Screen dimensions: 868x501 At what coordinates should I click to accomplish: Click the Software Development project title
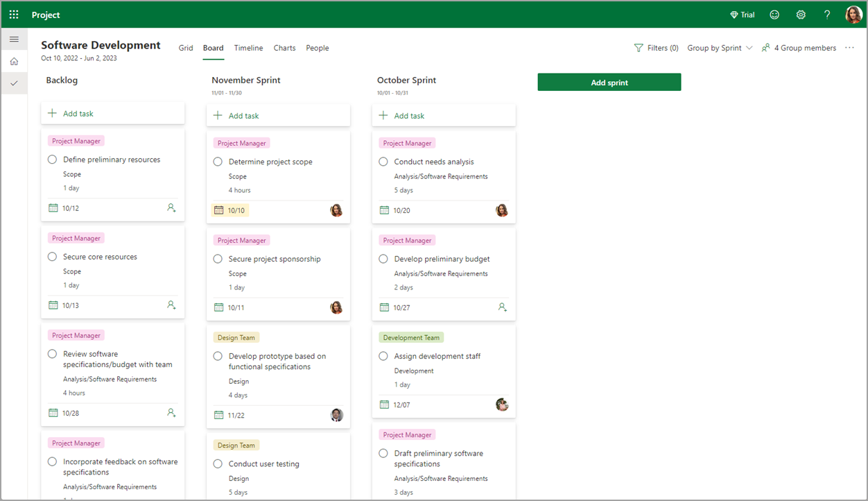pos(101,45)
